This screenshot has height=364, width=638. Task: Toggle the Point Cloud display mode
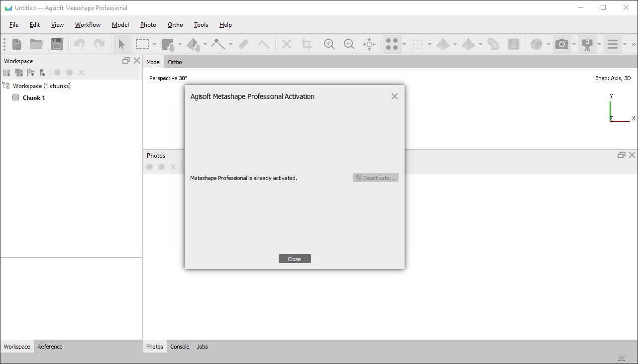(393, 44)
